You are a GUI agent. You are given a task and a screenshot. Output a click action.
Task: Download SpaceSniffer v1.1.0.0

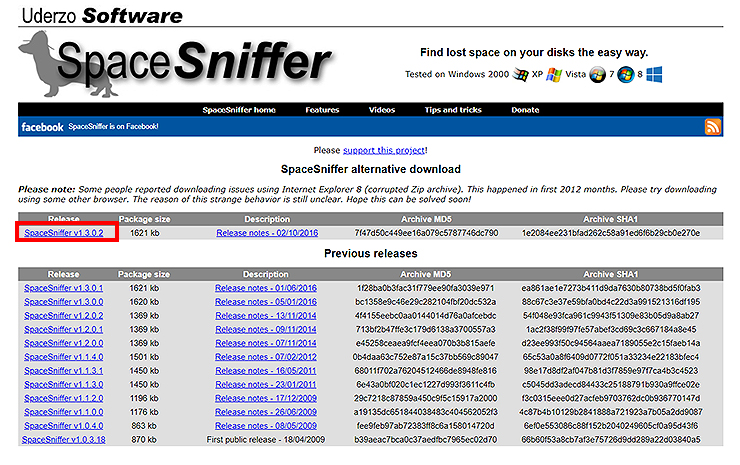64,412
